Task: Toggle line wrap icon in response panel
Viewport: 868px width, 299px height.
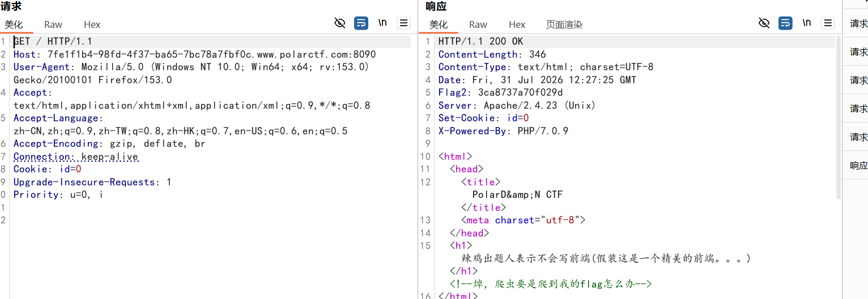Action: [x=785, y=23]
